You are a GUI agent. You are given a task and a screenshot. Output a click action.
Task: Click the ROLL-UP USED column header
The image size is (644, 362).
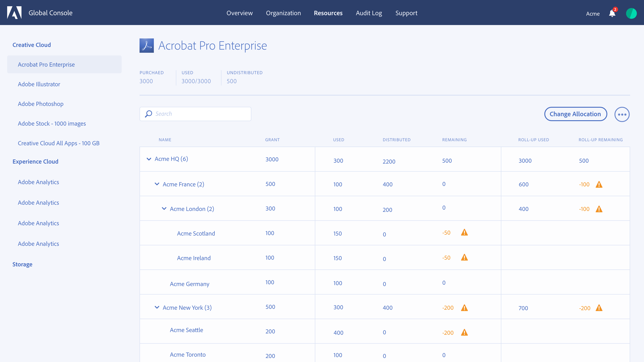tap(534, 140)
